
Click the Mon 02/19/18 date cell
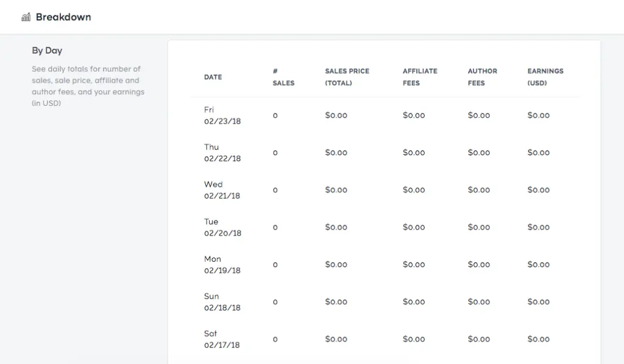tap(222, 265)
